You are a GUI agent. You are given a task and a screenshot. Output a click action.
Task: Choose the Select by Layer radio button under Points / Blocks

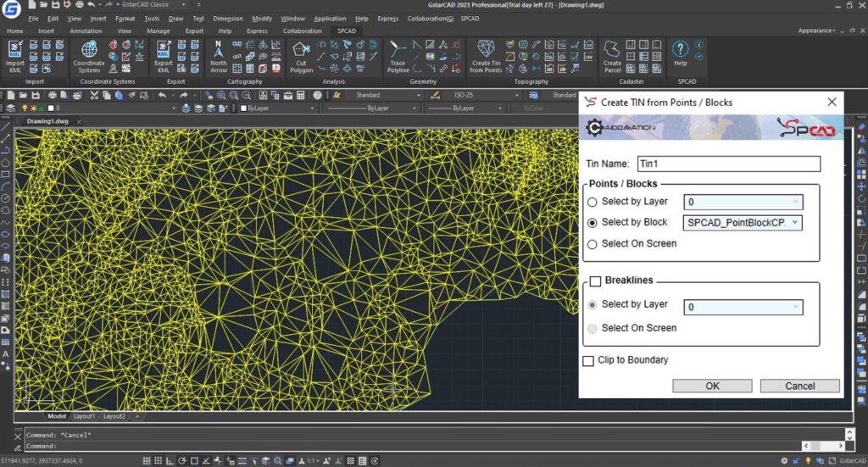[x=593, y=202]
